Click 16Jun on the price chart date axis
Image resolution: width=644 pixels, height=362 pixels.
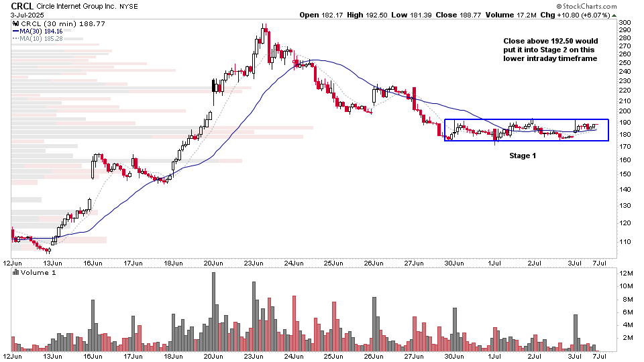click(93, 263)
